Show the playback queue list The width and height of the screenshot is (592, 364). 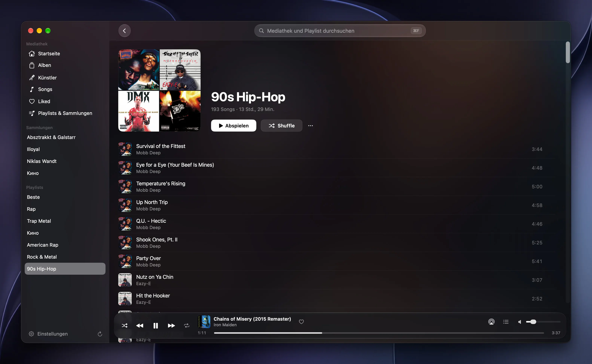(506, 322)
